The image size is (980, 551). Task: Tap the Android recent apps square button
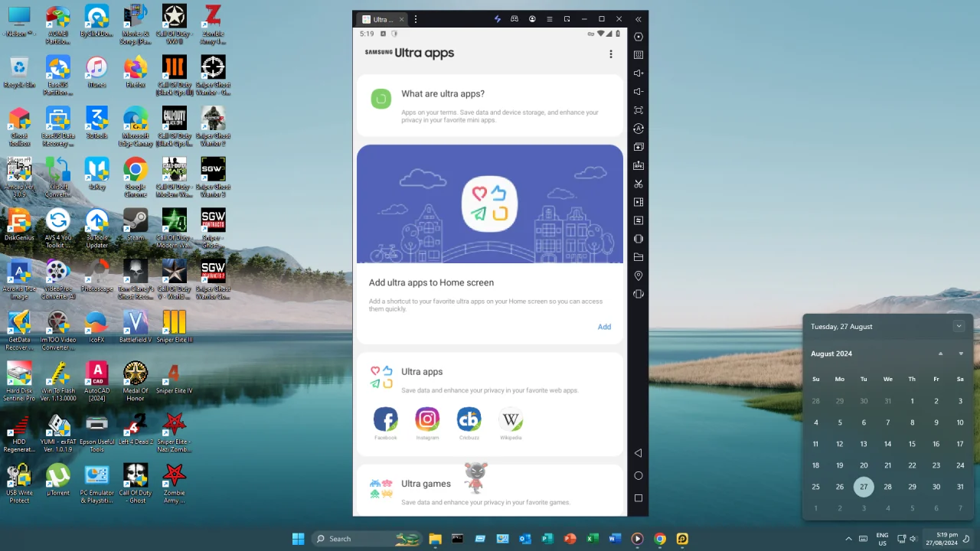pos(639,498)
